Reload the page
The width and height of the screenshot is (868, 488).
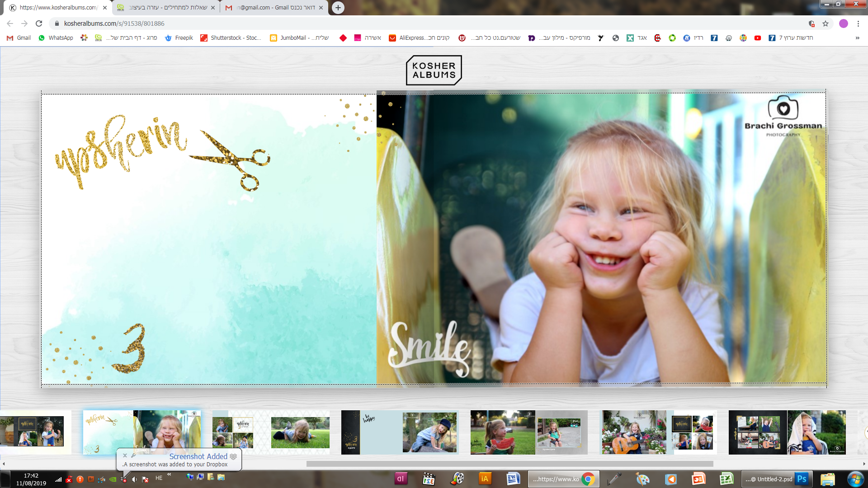coord(39,23)
